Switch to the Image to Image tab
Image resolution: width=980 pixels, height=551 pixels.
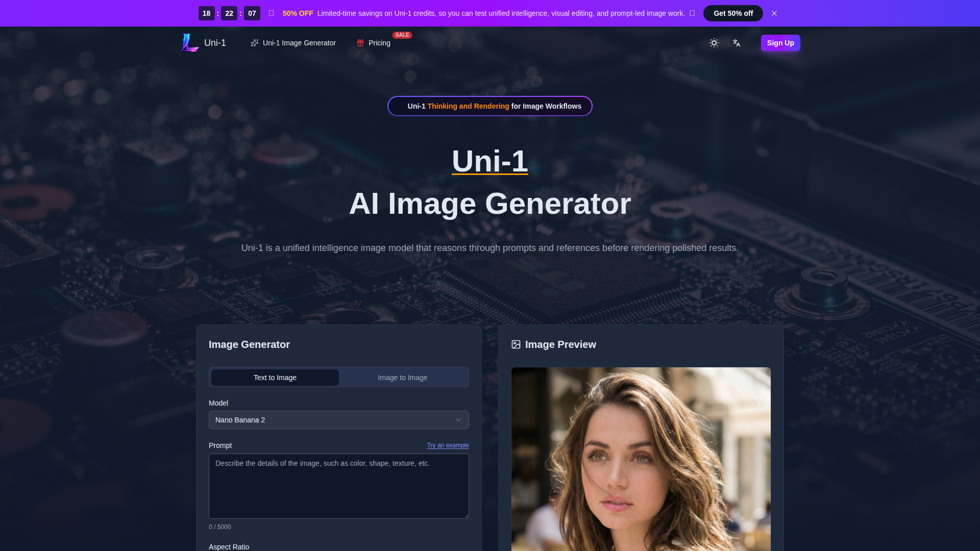403,378
